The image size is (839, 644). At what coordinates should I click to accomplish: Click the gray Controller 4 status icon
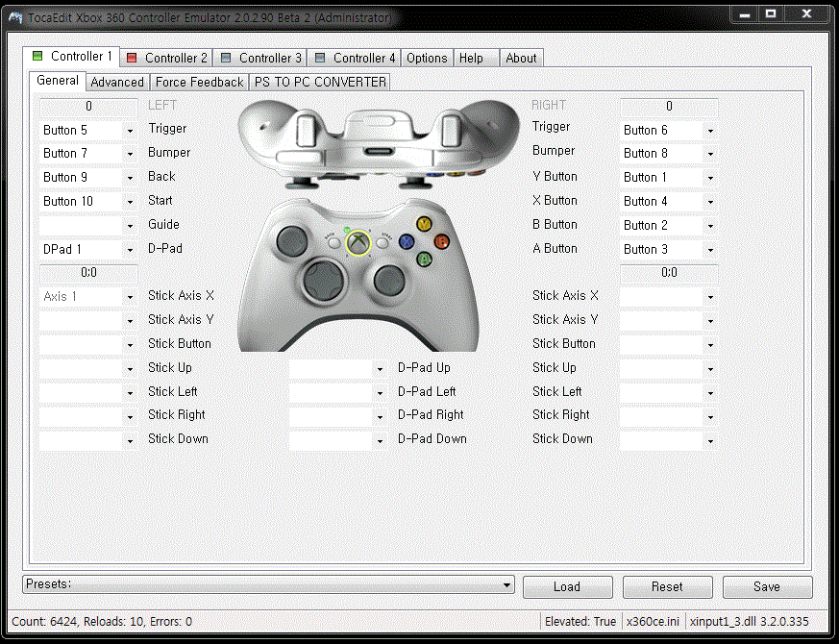pos(320,58)
